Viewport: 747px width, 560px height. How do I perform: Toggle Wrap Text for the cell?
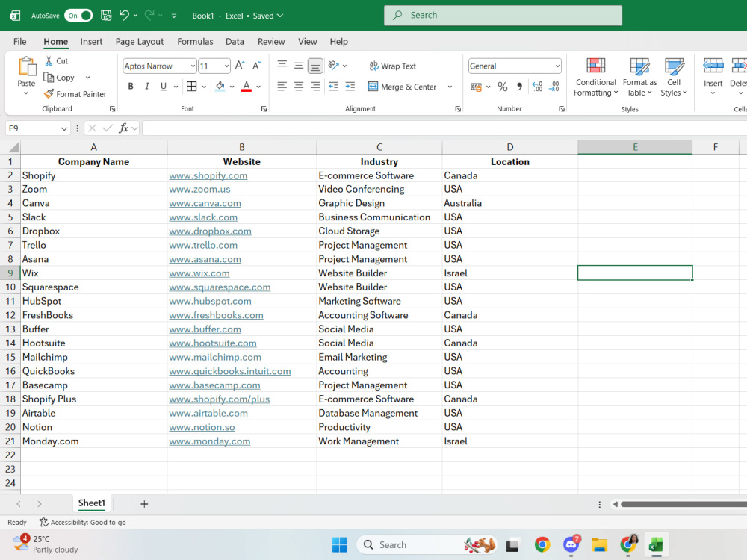coord(393,66)
